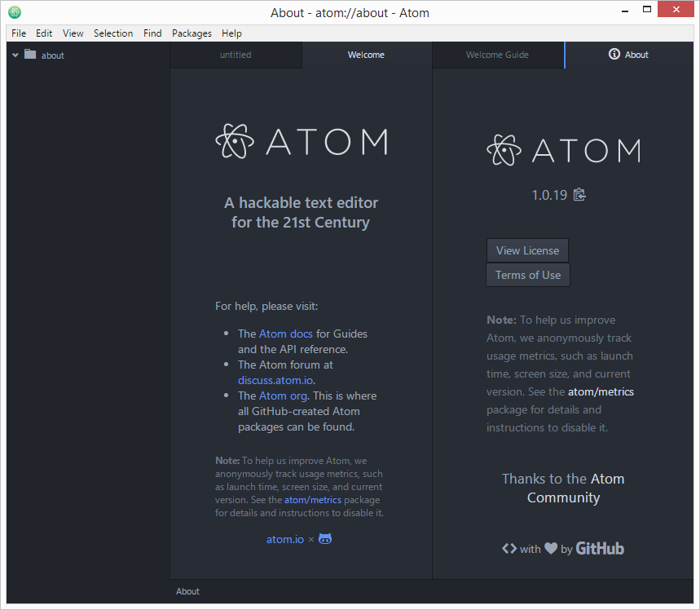Click the Atom app icon in title bar
Viewport: 700px width, 610px height.
pyautogui.click(x=15, y=12)
